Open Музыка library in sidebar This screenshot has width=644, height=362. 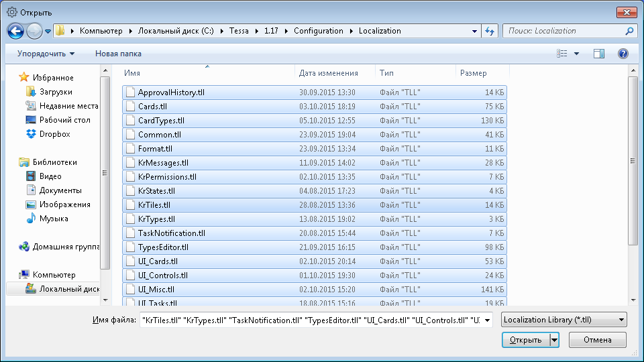(53, 219)
